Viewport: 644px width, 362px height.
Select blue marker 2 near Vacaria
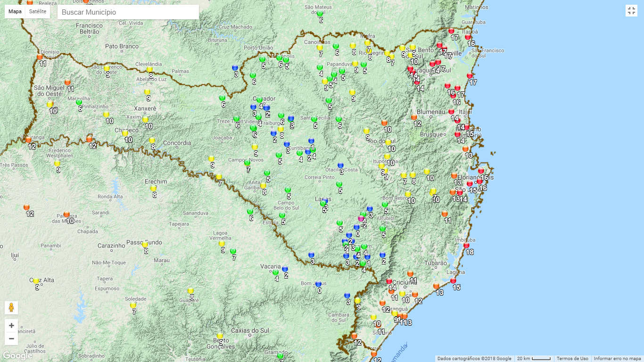[285, 269]
